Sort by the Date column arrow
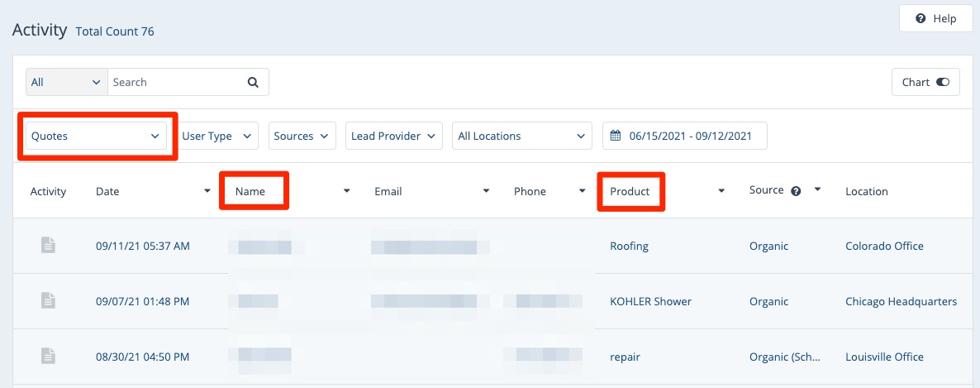 tap(207, 191)
